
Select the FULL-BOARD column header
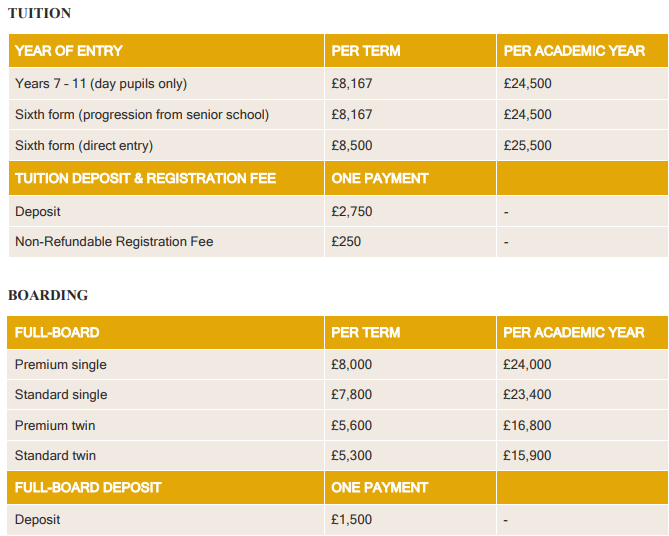(x=57, y=332)
